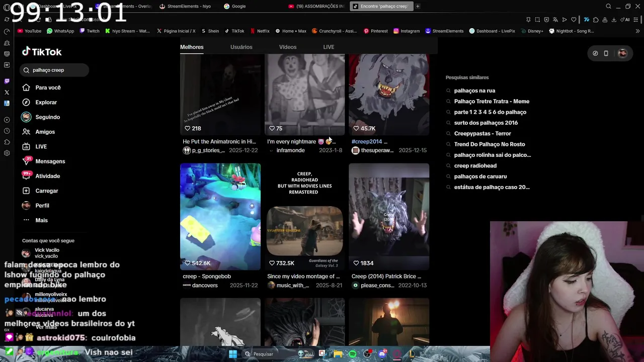The width and height of the screenshot is (644, 362).
Task: Click the browser search icon in title bar
Action: pyautogui.click(x=608, y=6)
